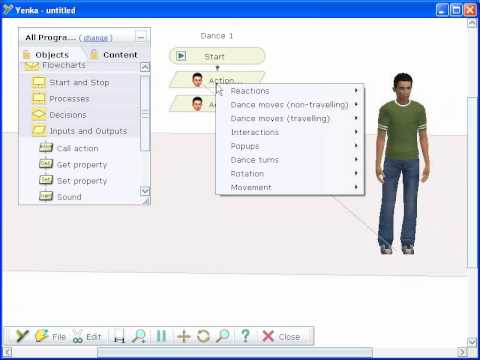Click the Set property block icon
The width and height of the screenshot is (480, 360).
click(46, 180)
